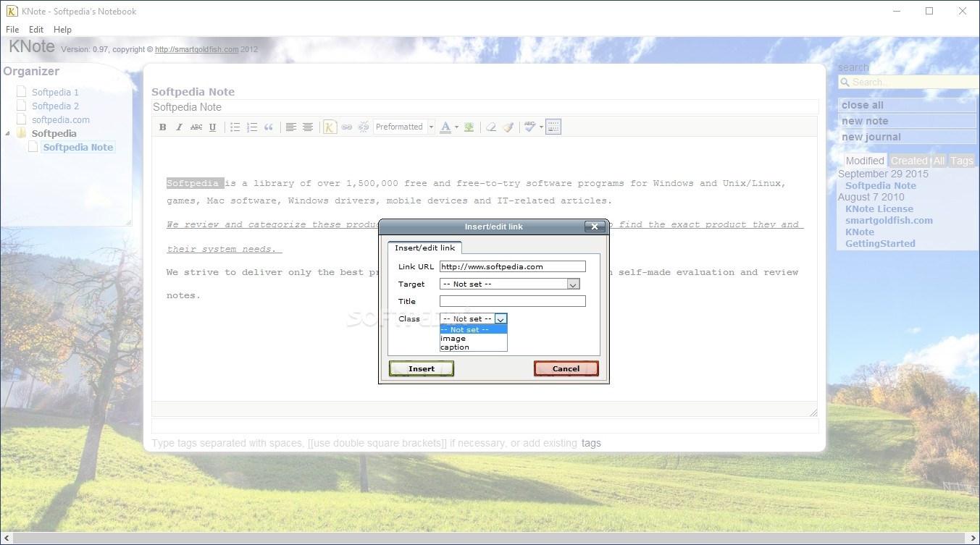The image size is (980, 545).
Task: Open the Preformatted format dropdown
Action: (x=404, y=127)
